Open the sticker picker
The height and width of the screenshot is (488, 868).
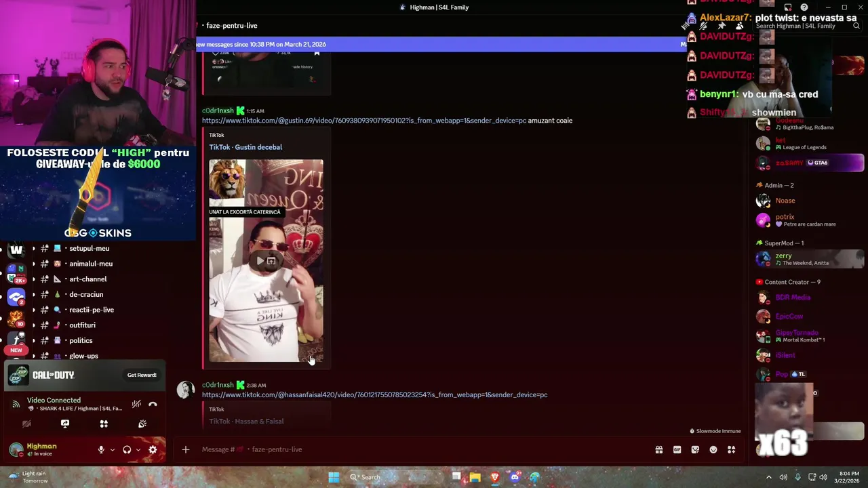pos(695,449)
